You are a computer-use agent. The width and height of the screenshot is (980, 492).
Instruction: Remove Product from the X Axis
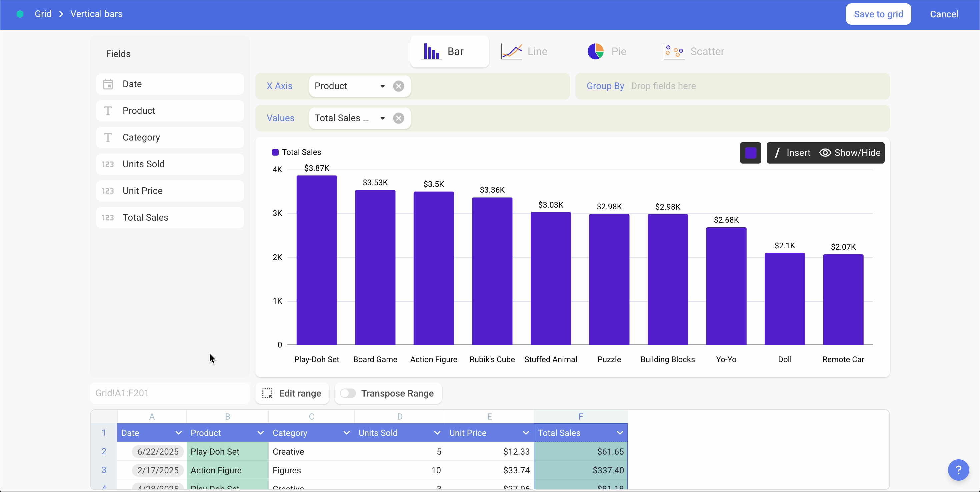[399, 86]
